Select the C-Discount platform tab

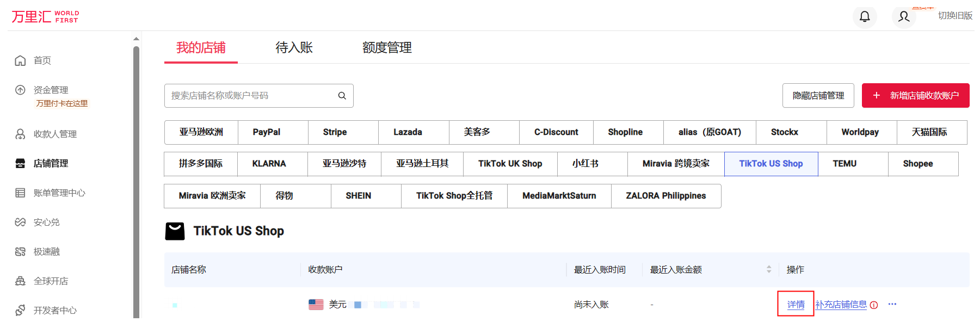(556, 132)
